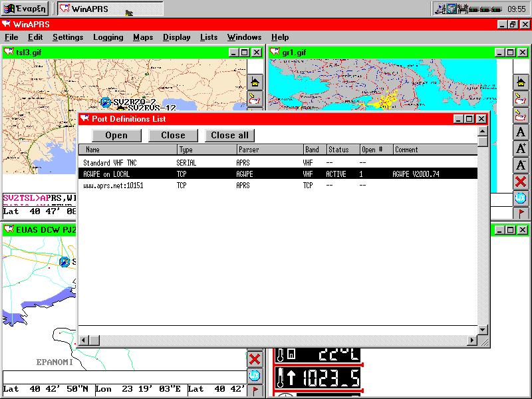The height and width of the screenshot is (399, 532).
Task: Click the WX weather icon in EUAS DCW window
Action: [x=255, y=376]
